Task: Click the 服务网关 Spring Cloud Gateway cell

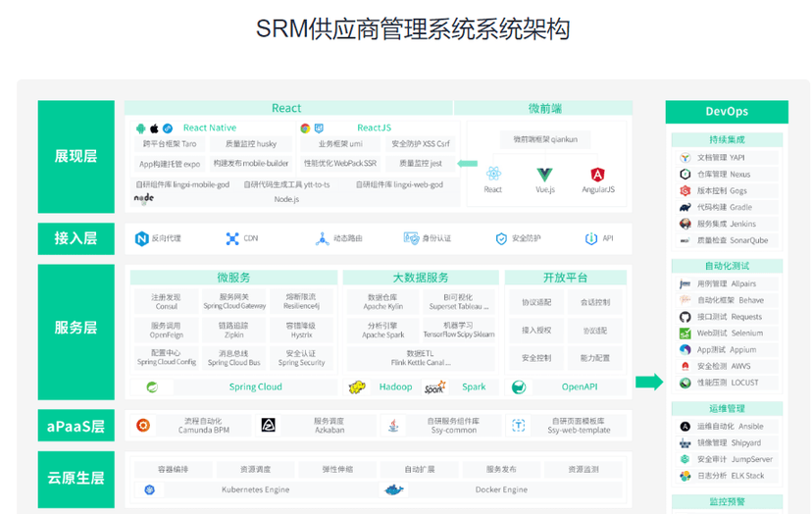Action: click(234, 301)
